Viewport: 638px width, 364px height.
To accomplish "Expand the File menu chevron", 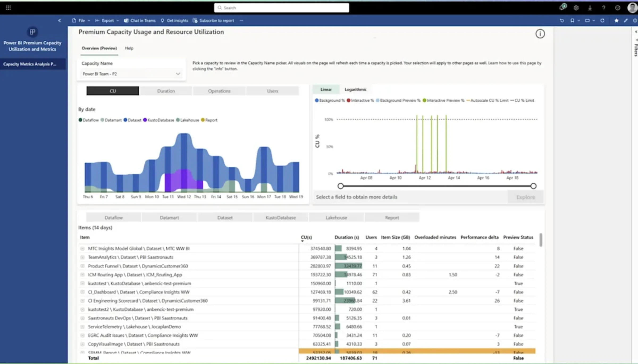I will (89, 20).
